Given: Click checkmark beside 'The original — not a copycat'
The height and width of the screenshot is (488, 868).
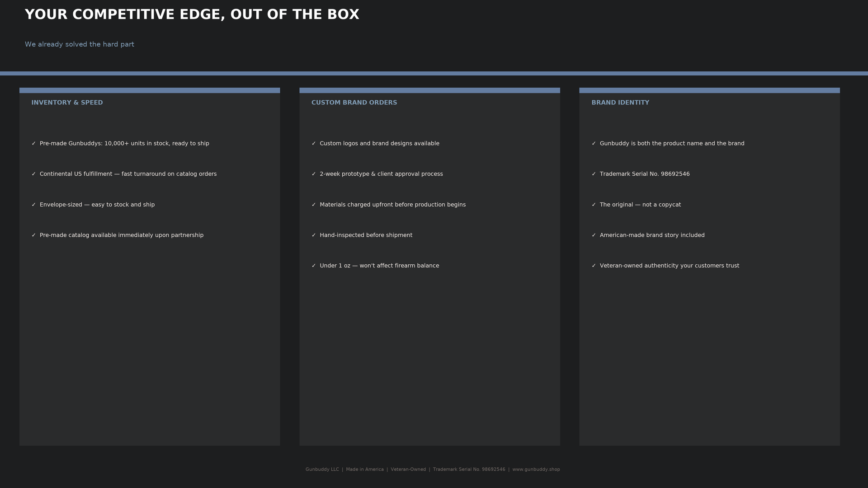Looking at the screenshot, I should (x=594, y=205).
